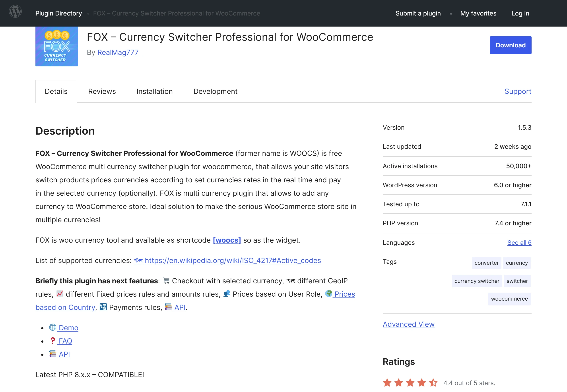Click the 50,000+ active installations value
567x392 pixels.
(518, 166)
